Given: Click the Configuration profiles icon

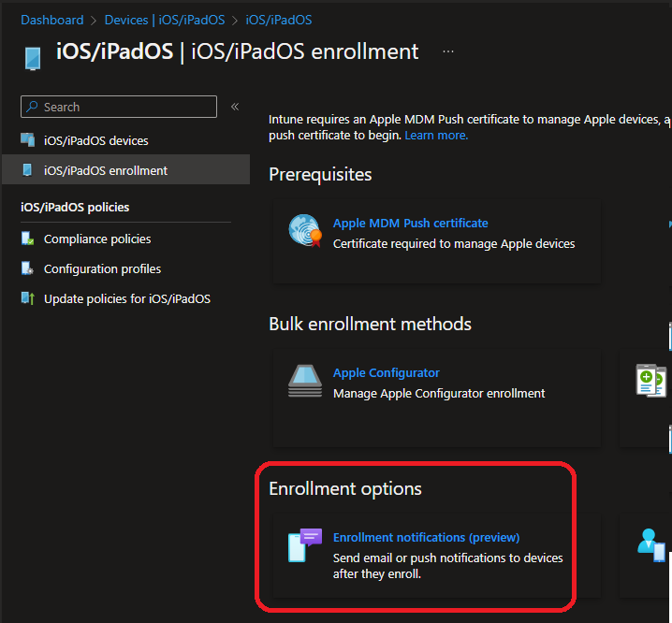Looking at the screenshot, I should [27, 268].
